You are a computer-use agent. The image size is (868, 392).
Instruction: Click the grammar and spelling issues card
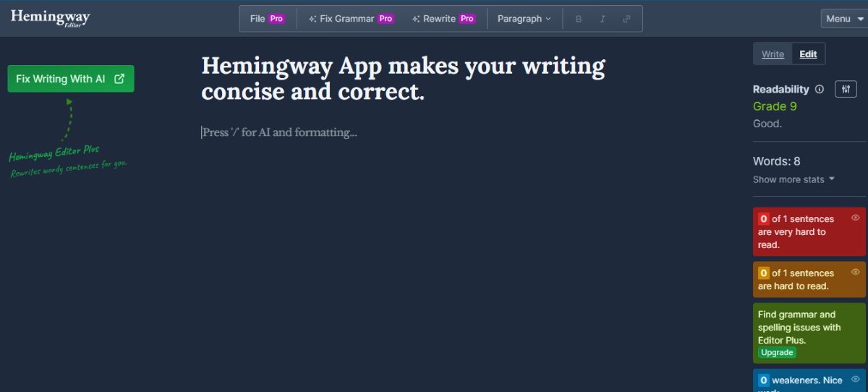coord(809,333)
